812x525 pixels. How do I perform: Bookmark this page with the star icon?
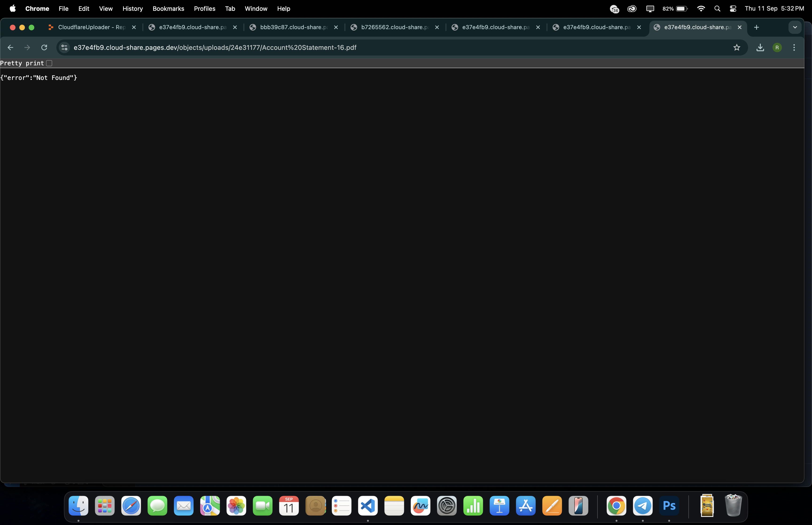737,47
